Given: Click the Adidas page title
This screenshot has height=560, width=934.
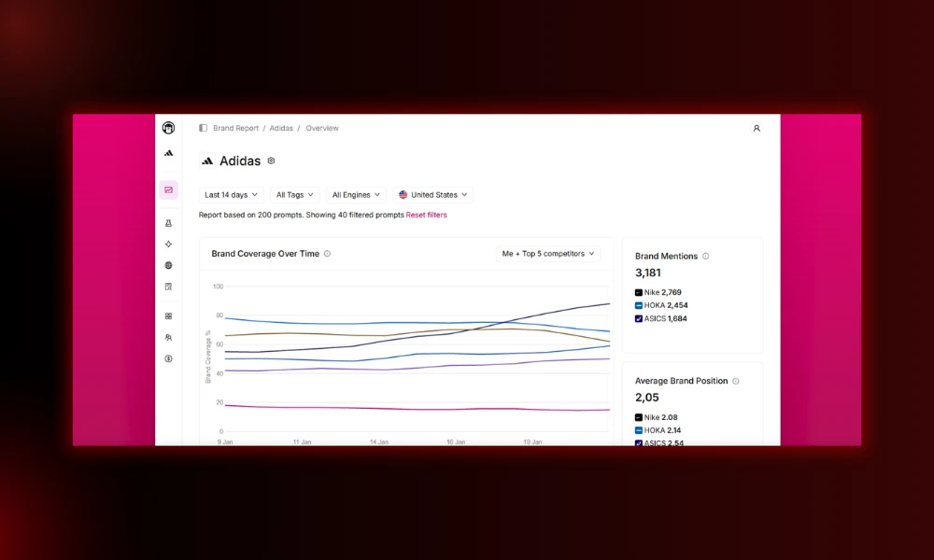Looking at the screenshot, I should pos(240,161).
